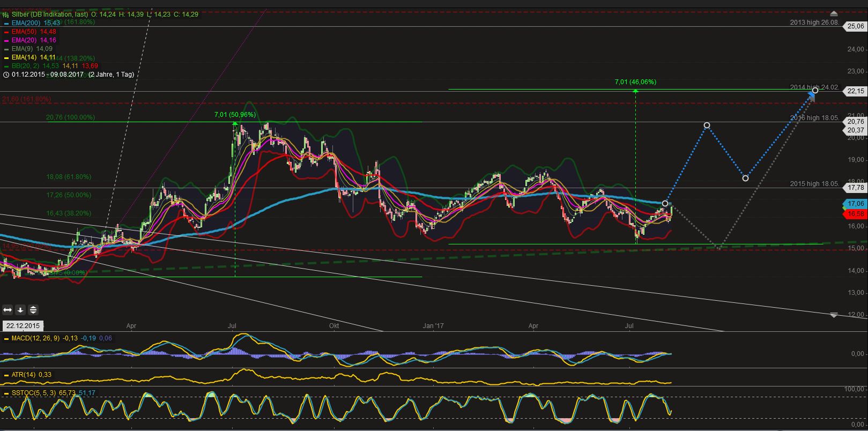Click the 18,08 (61.80%) Fibonacci label
This screenshot has height=431, width=868.
[x=69, y=176]
